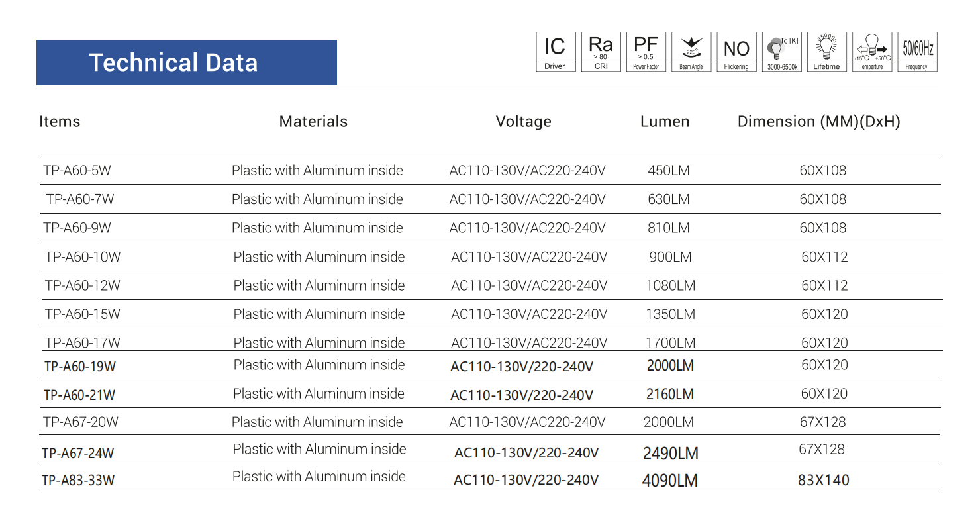Select the Temperature range icon
The width and height of the screenshot is (980, 527).
(x=871, y=52)
